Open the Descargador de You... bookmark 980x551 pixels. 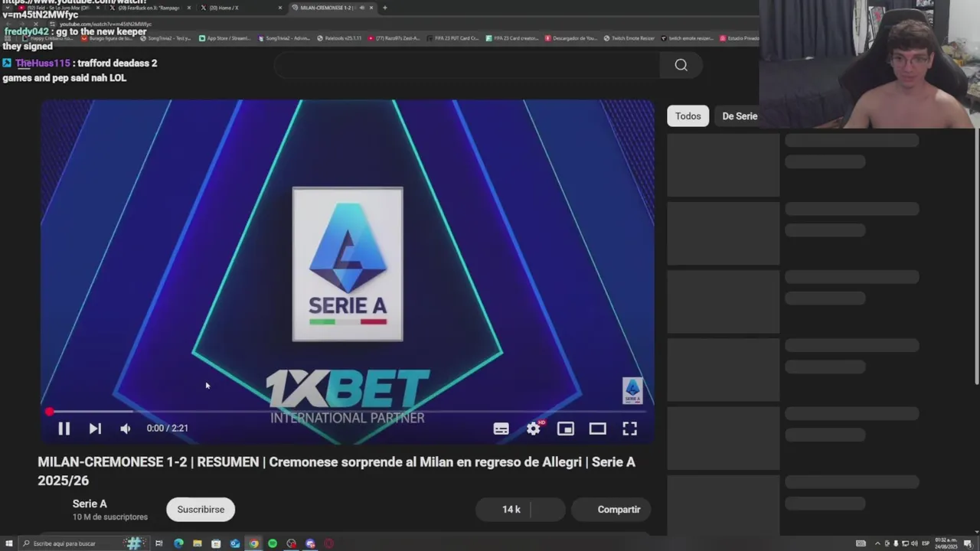tap(570, 38)
